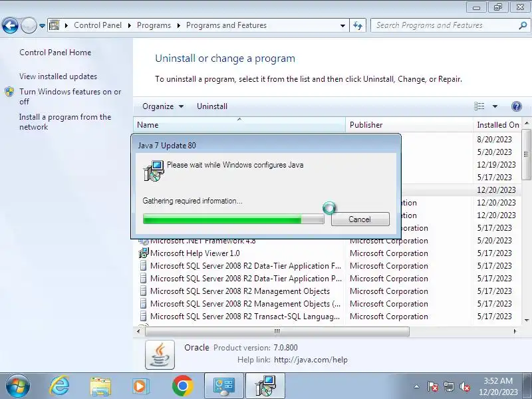Image resolution: width=532 pixels, height=399 pixels.
Task: Click the 12/19/2023 installed date cell
Action: tap(496, 165)
